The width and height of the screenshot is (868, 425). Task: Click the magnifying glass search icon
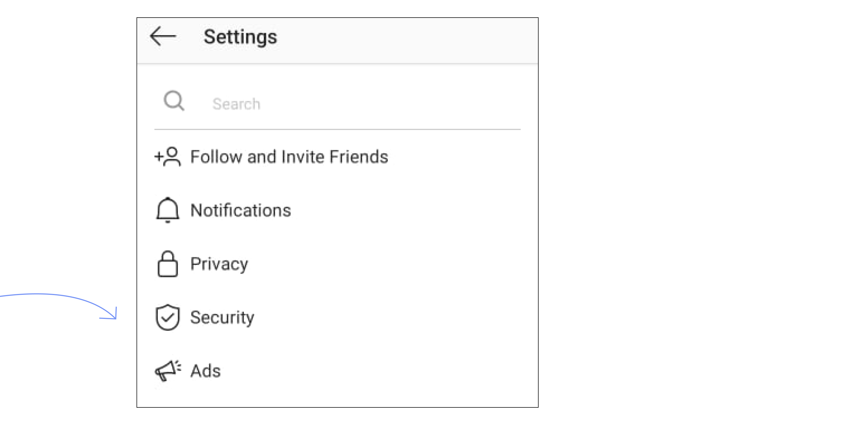coord(174,100)
